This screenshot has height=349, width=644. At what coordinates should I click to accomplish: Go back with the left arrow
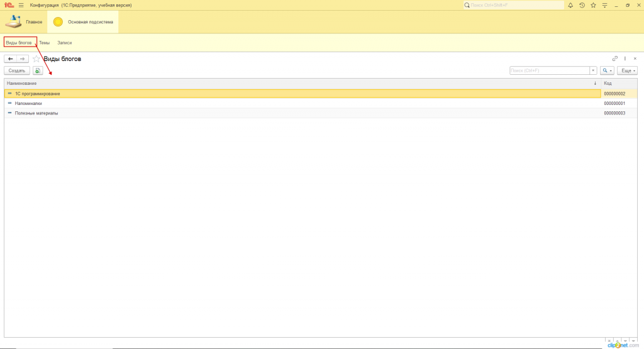pyautogui.click(x=10, y=58)
